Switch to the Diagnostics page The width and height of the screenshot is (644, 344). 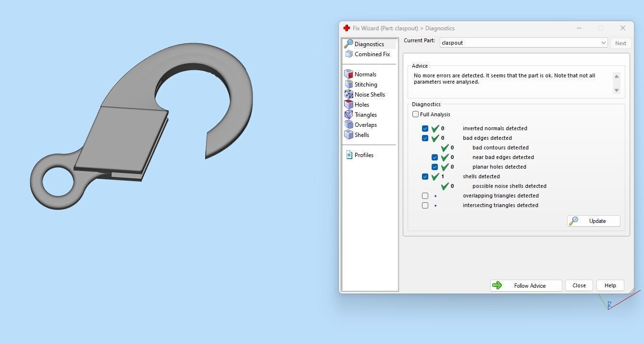click(x=370, y=44)
